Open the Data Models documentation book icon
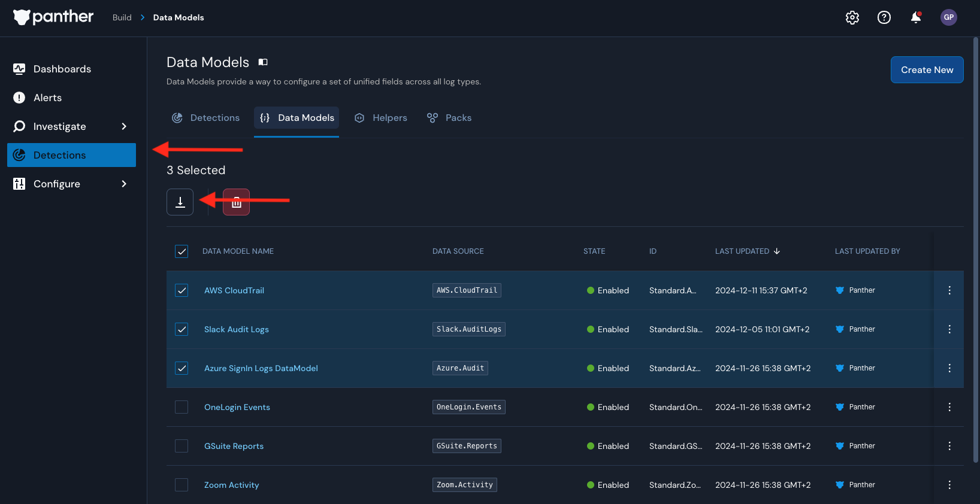The height and width of the screenshot is (504, 980). click(x=263, y=62)
